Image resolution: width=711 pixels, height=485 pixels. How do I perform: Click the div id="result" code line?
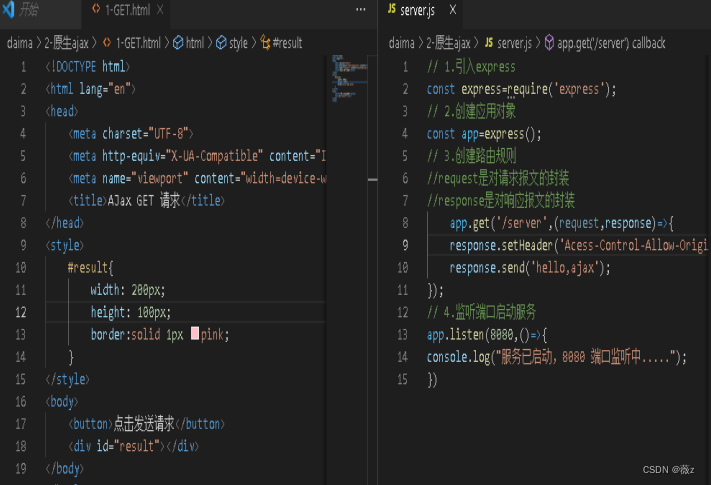click(x=133, y=446)
